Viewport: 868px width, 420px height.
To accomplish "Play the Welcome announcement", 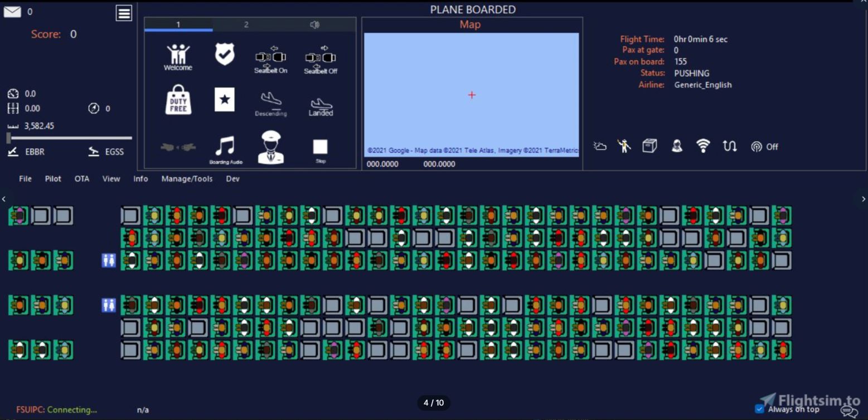I will 178,57.
